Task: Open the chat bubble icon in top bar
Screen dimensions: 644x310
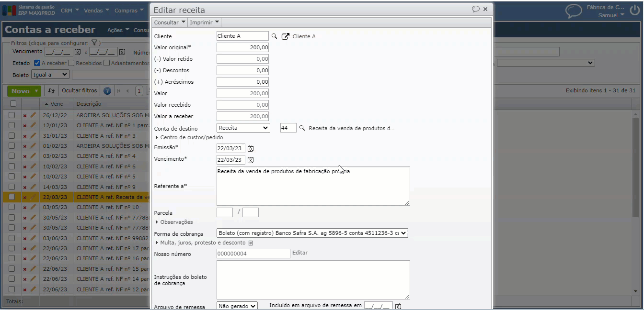Action: (x=573, y=11)
